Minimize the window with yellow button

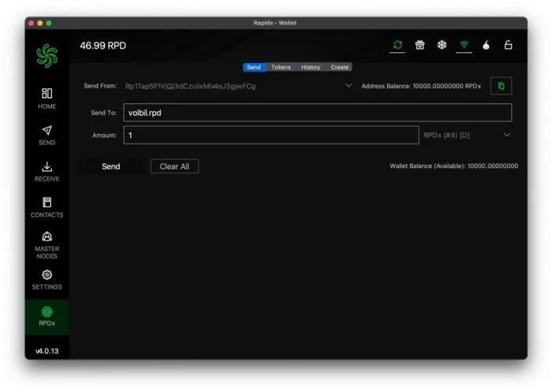(39, 23)
